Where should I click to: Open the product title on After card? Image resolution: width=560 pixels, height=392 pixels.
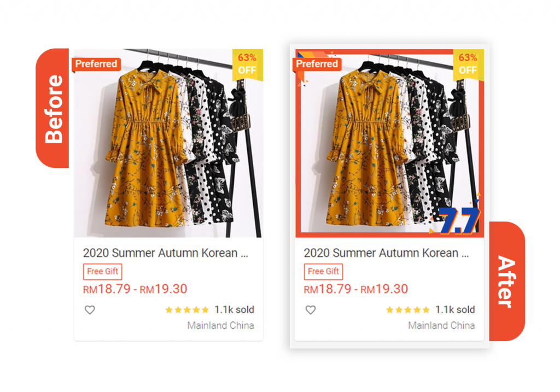point(386,253)
